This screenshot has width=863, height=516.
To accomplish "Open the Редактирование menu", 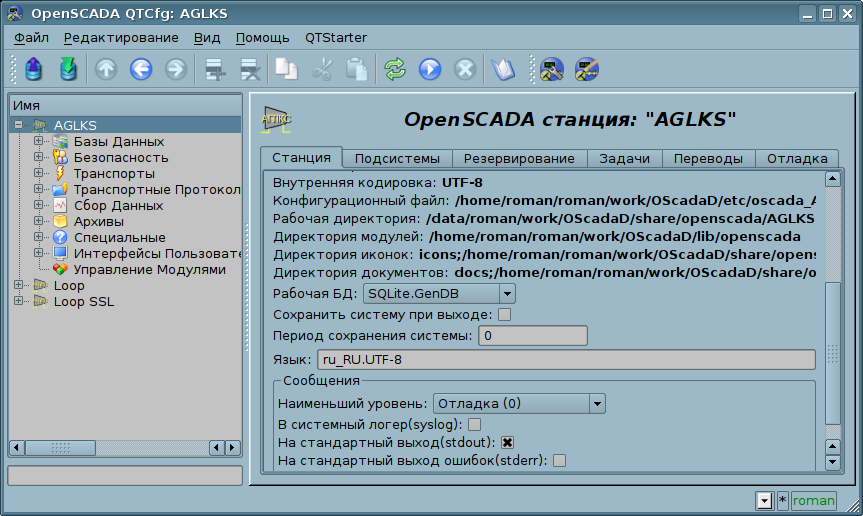I will coord(121,38).
